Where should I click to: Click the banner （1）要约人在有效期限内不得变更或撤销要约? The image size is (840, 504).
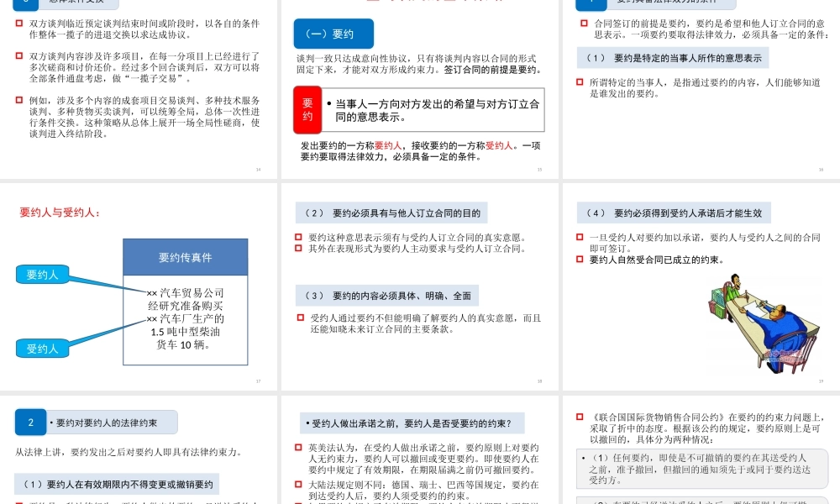point(115,484)
